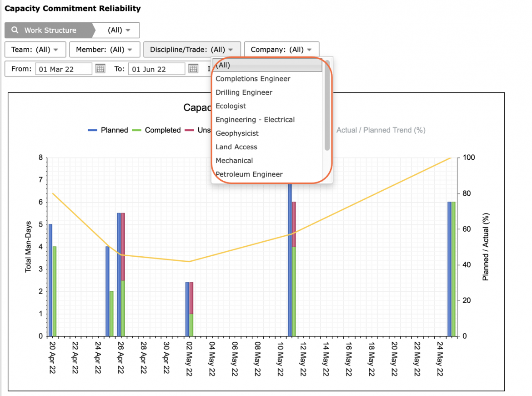Click the From date input field
This screenshot has width=532, height=396.
(64, 69)
